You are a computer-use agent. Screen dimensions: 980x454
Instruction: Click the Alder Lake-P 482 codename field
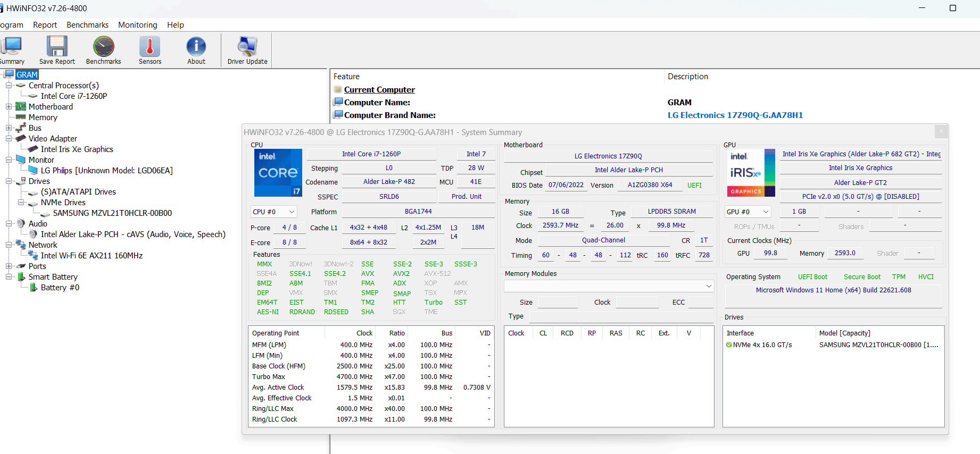click(x=389, y=182)
